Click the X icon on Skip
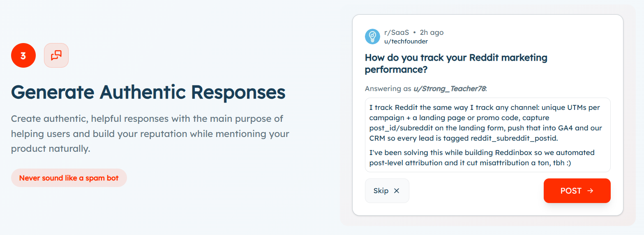The height and width of the screenshot is (235, 644). pyautogui.click(x=397, y=191)
